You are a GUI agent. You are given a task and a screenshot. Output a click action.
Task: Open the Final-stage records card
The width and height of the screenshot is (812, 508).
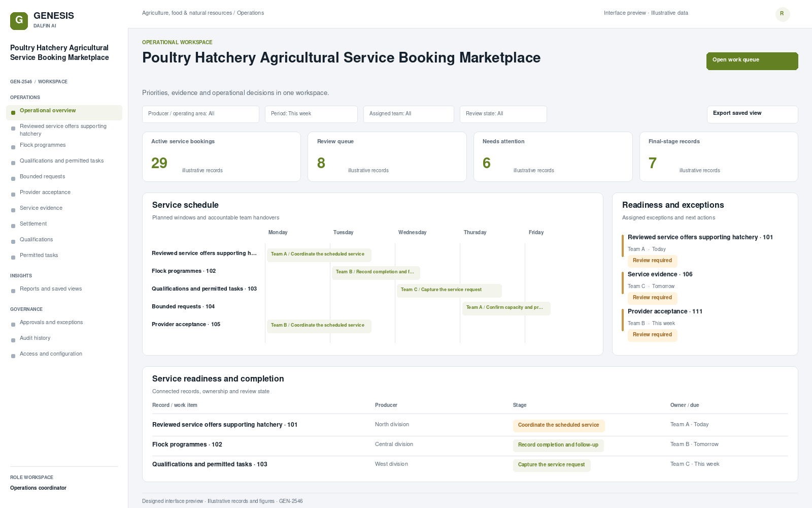coord(719,156)
